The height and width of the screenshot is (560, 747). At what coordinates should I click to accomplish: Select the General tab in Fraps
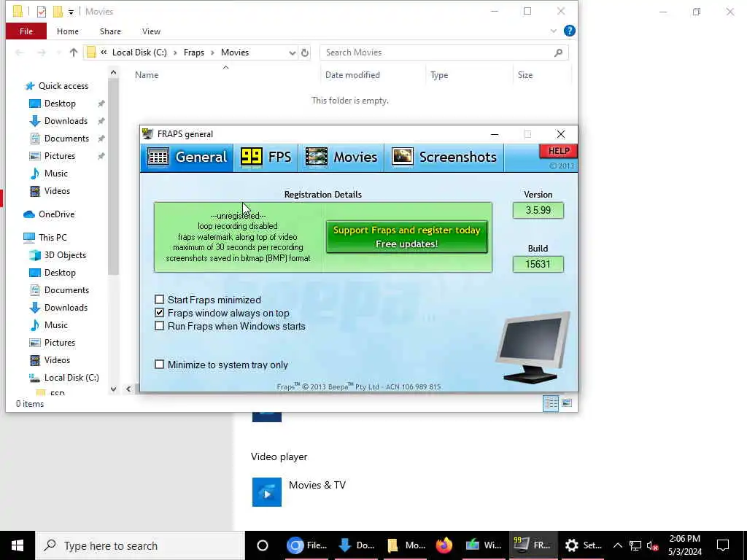point(187,157)
